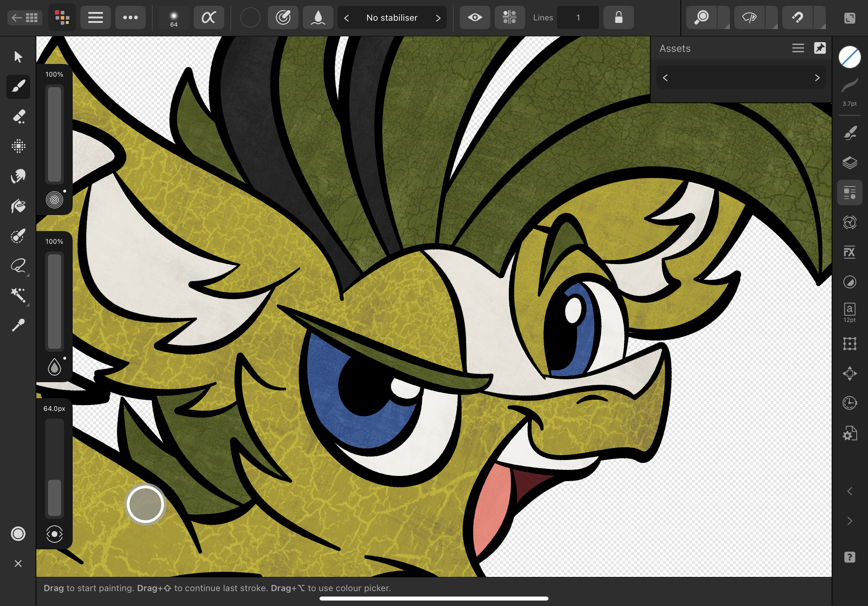Toggle the lock button in the toolbar
The image size is (868, 606).
coord(619,17)
